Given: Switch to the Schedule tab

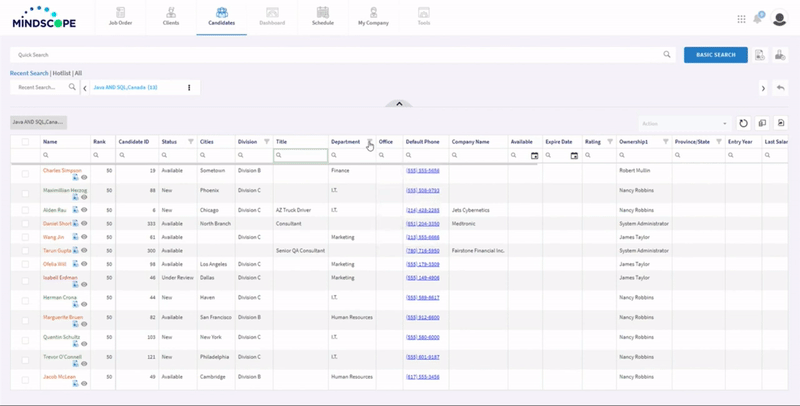Looking at the screenshot, I should tap(323, 16).
